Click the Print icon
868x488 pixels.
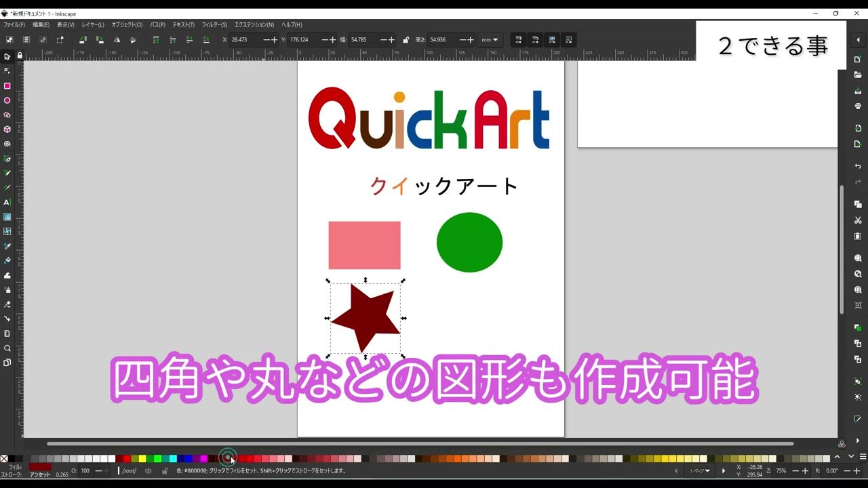858,106
